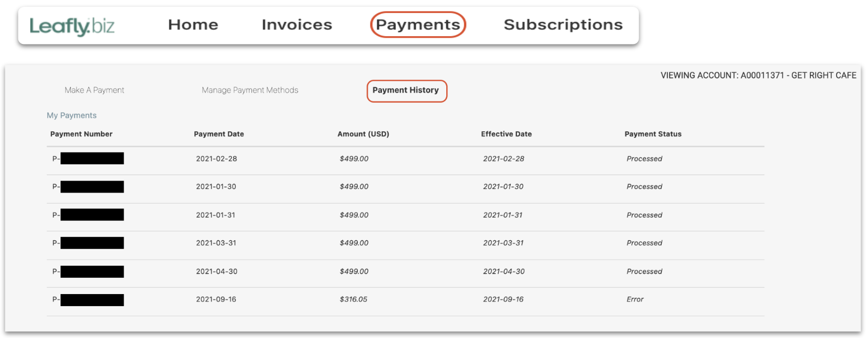The image size is (868, 338).
Task: Click $499.00 amount in 2021-02-28 row
Action: [x=354, y=159]
